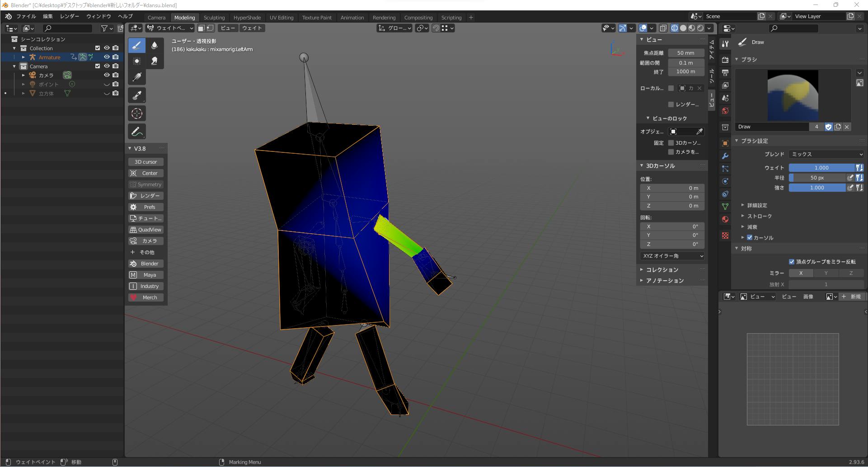Select the Smear weight paint tool
Screen dimensions: 868x467
point(155,61)
